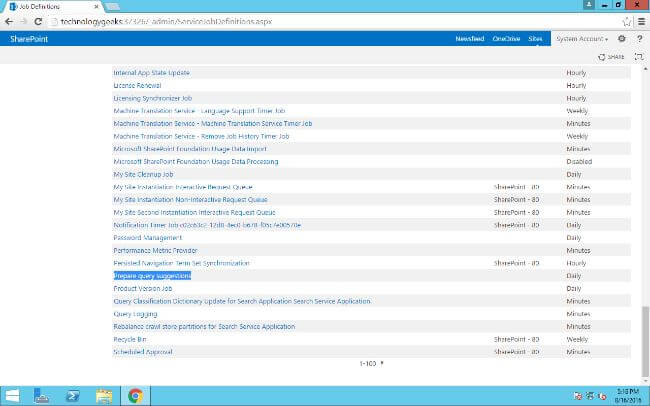Click the browser back arrow
Image resolution: width=650 pixels, height=406 pixels.
[9, 22]
